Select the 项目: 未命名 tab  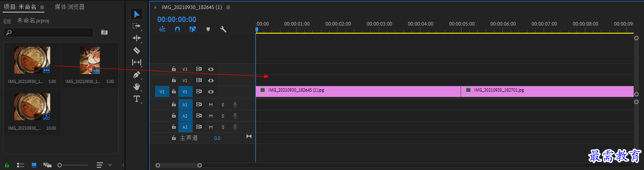[20, 7]
